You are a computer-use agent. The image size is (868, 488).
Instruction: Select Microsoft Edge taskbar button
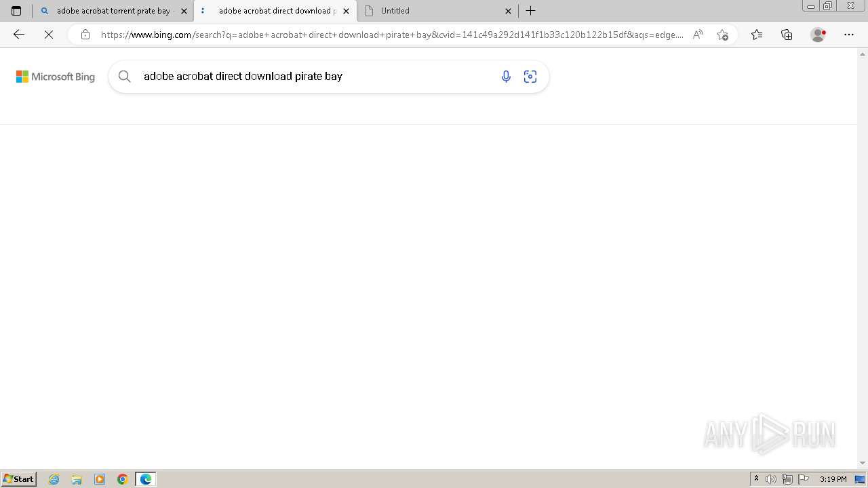(x=146, y=479)
